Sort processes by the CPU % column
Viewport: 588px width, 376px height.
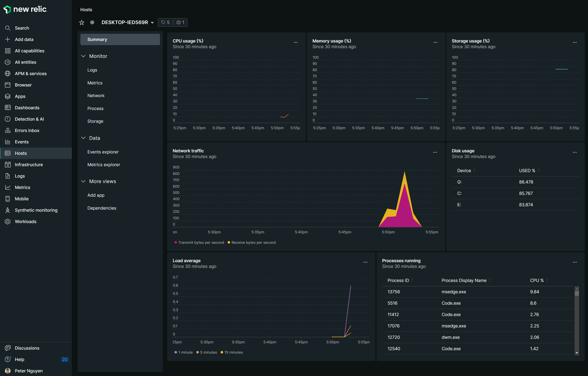[537, 280]
